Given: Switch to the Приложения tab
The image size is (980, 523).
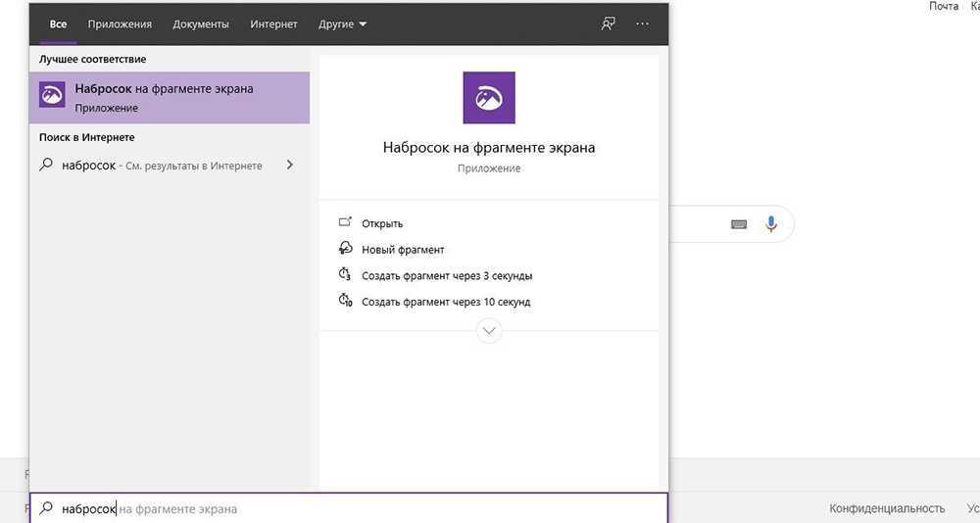Looking at the screenshot, I should click(x=120, y=24).
